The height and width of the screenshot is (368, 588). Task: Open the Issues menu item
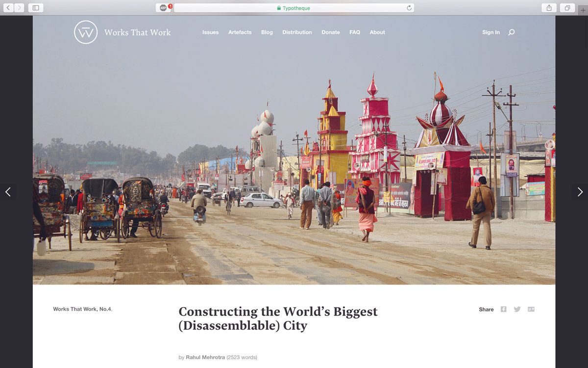coord(211,32)
